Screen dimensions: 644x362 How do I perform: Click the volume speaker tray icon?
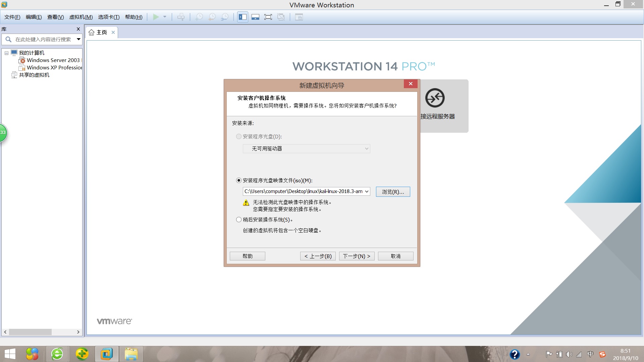coord(569,354)
